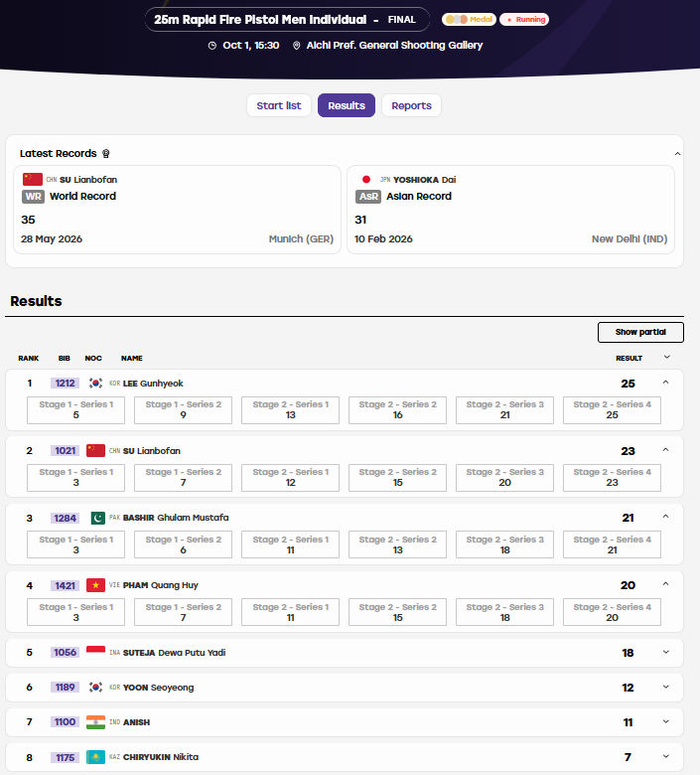Open athlete PHAM Quang Huy's name

pyautogui.click(x=161, y=585)
